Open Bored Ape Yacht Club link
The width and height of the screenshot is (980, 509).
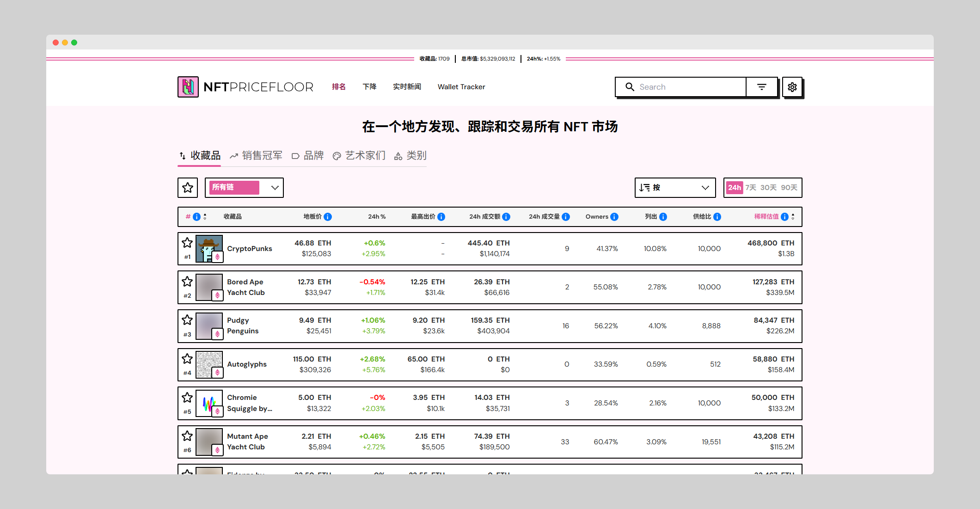click(246, 287)
